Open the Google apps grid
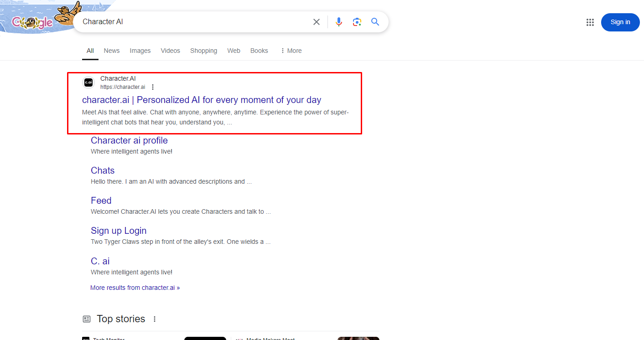This screenshot has width=644, height=340. (x=590, y=22)
